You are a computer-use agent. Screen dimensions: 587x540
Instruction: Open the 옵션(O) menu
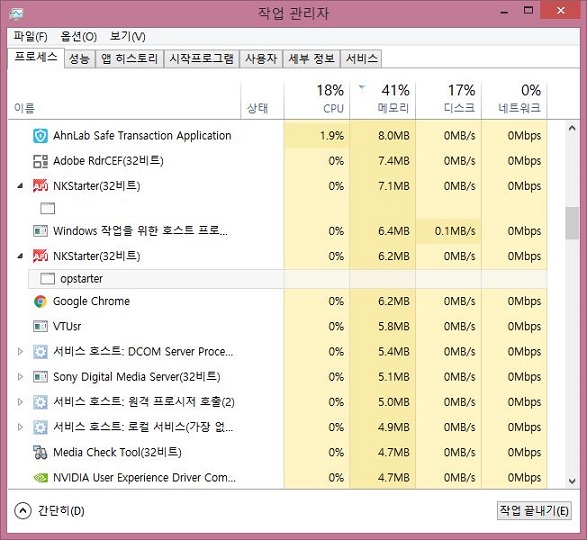click(79, 36)
